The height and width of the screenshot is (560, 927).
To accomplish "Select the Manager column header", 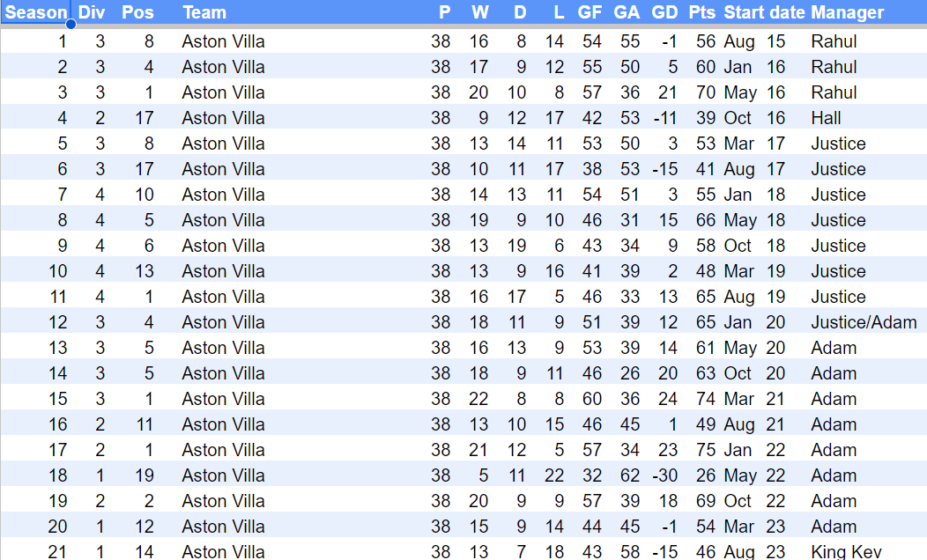I will point(847,12).
